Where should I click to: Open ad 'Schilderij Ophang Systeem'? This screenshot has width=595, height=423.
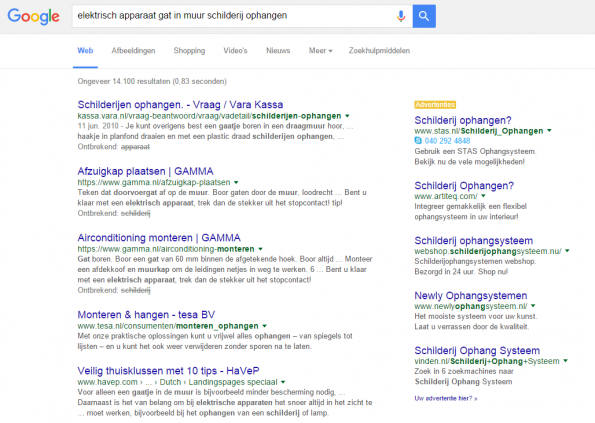pyautogui.click(x=477, y=351)
